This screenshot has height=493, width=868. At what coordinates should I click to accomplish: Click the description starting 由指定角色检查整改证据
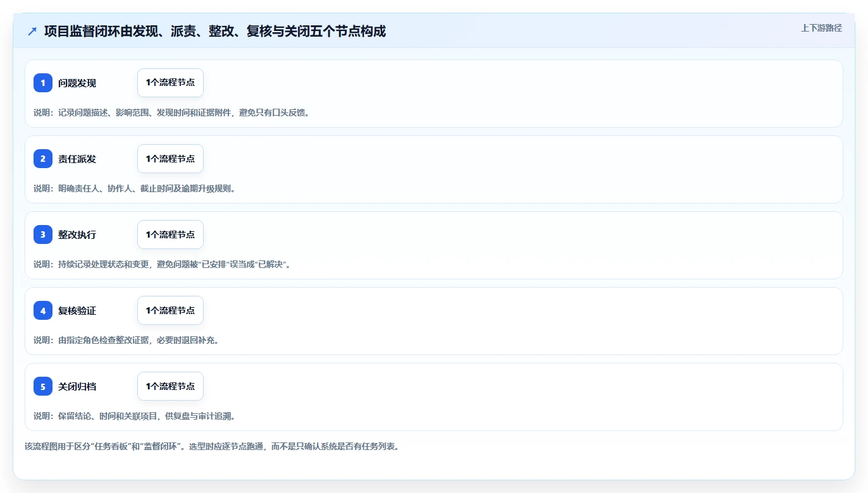click(x=126, y=340)
